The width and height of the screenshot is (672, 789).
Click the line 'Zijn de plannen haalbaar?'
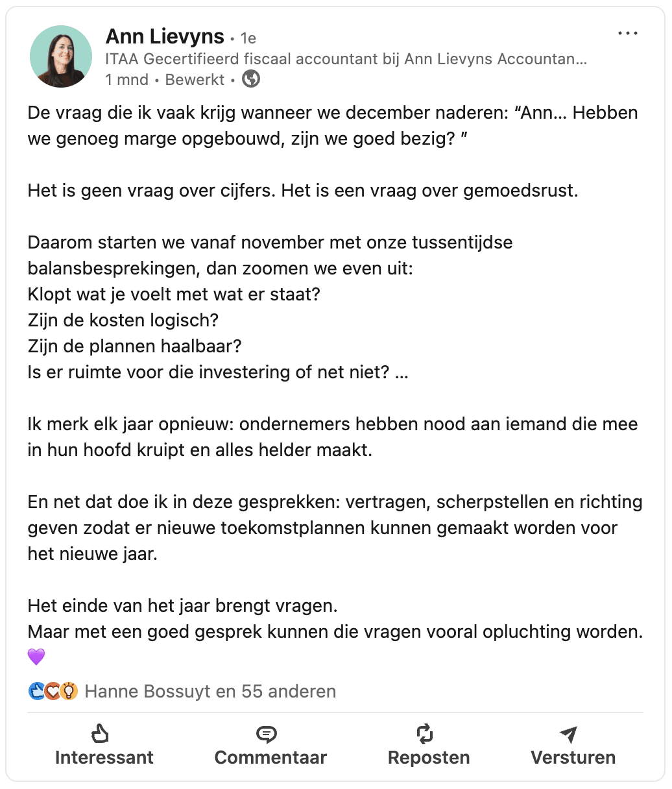[x=134, y=346]
